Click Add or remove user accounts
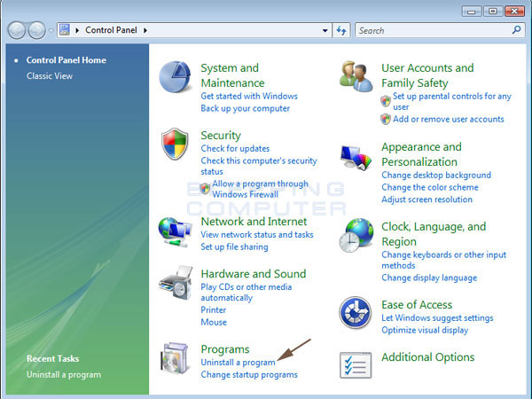Viewport: 532px width, 399px height. tap(448, 119)
